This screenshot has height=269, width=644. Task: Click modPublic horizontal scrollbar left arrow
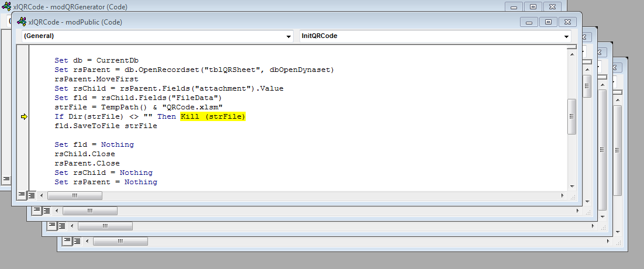pos(41,196)
